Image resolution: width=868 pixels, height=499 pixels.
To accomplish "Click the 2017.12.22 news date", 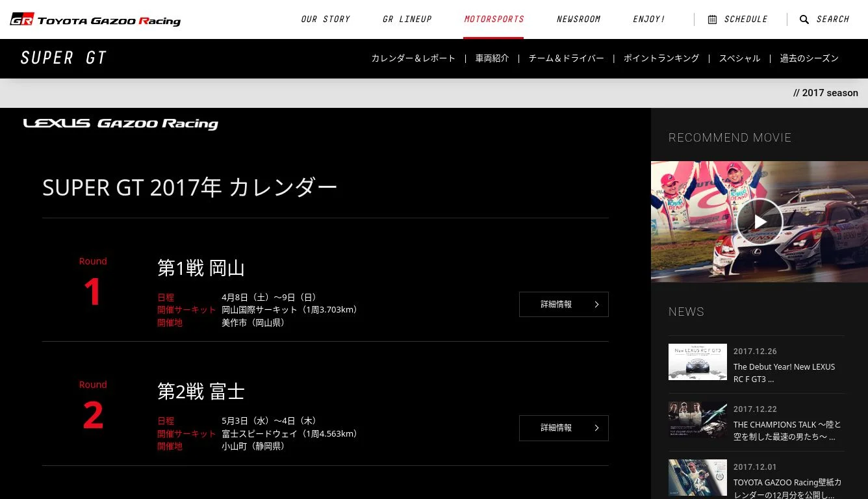I will (x=755, y=409).
